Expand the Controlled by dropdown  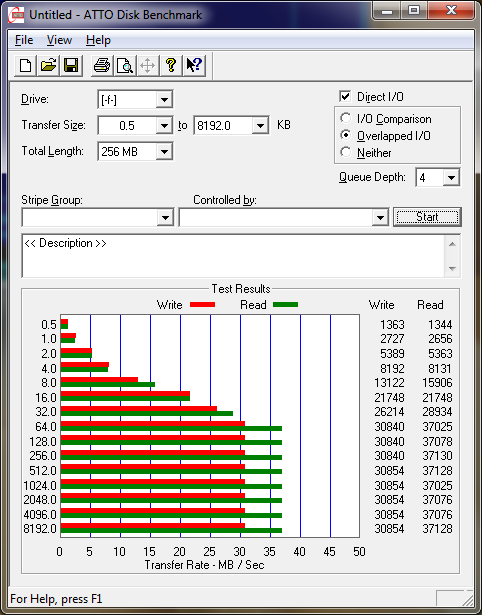pos(380,217)
